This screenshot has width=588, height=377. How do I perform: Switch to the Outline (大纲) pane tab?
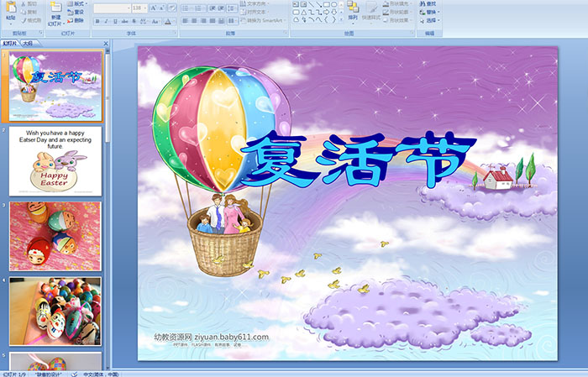28,44
